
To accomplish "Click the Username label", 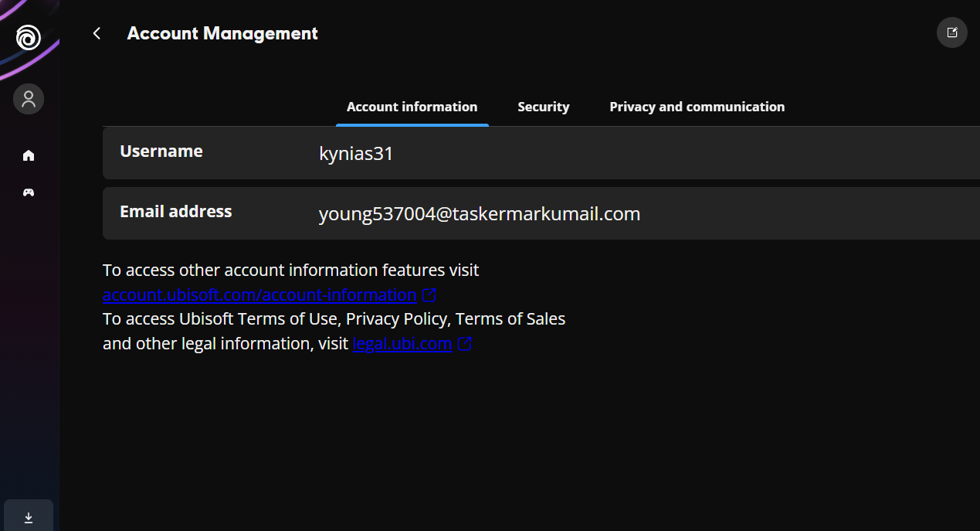I will tap(161, 151).
